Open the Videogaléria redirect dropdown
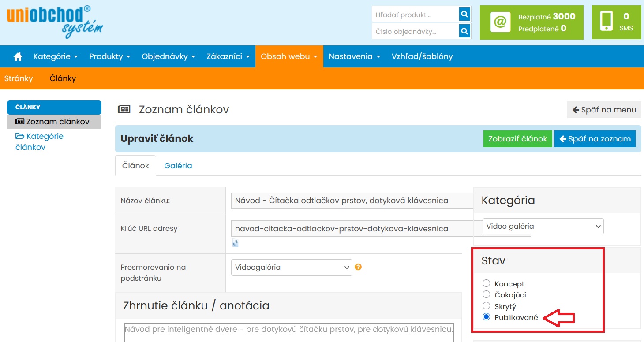This screenshot has width=644, height=342. coord(292,268)
